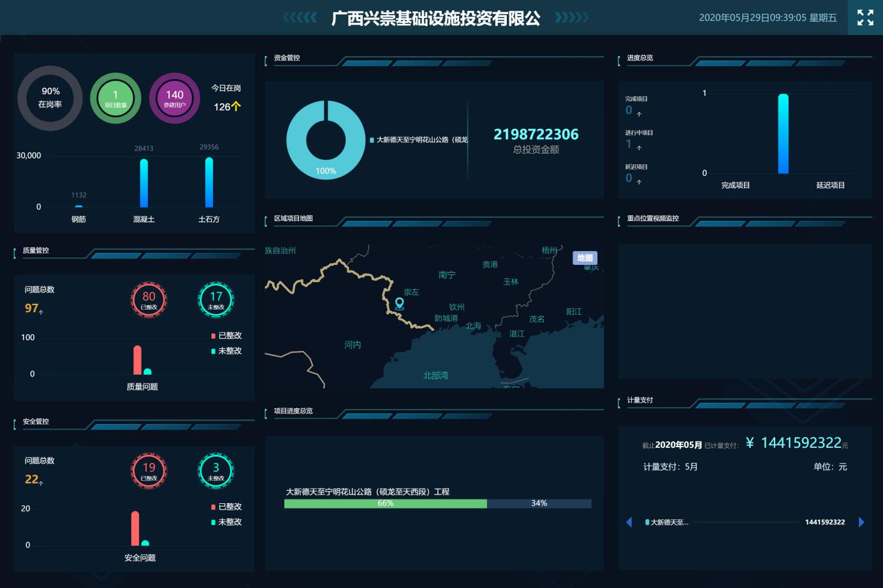Screen dimensions: 883x588
Task: Click the fullscreen toggle icon
Action: (865, 17)
